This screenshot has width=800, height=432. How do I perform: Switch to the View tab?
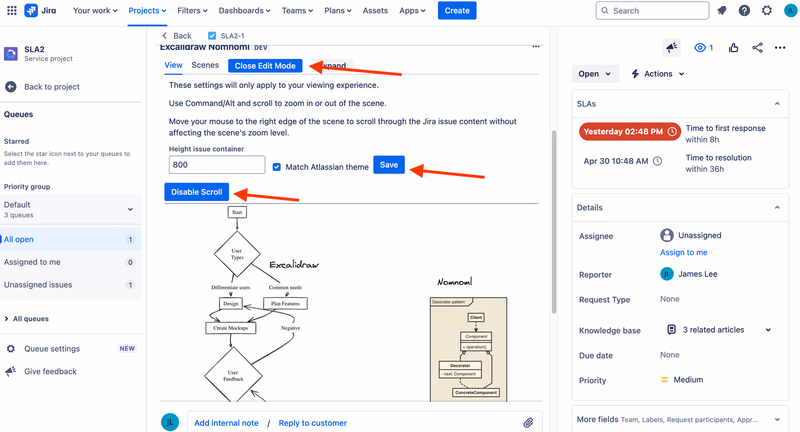point(173,65)
